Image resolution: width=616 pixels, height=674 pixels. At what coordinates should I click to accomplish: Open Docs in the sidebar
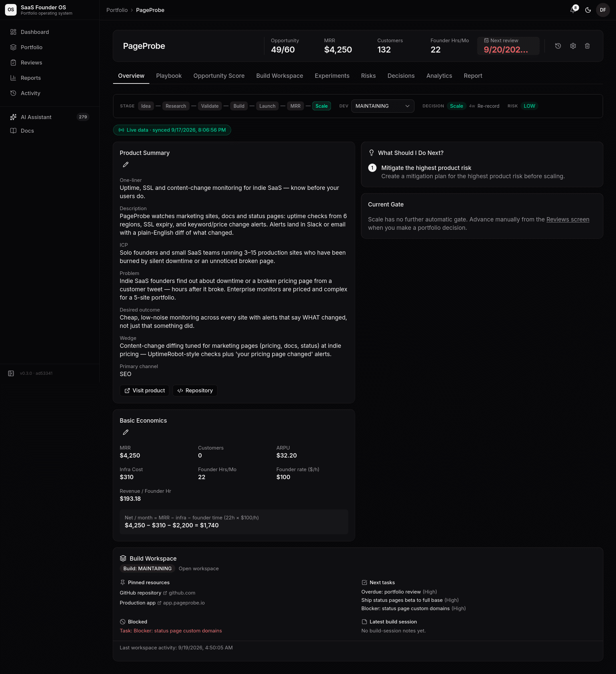point(50,131)
